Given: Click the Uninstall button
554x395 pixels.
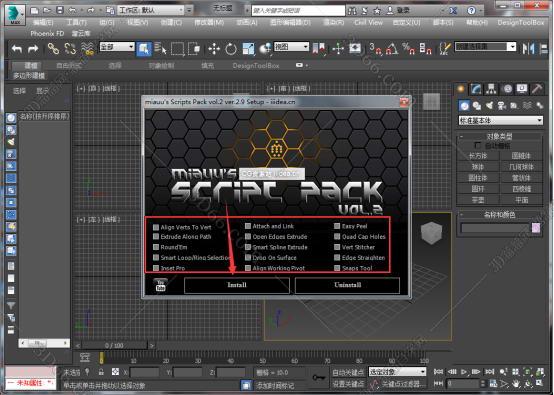Looking at the screenshot, I should [347, 285].
